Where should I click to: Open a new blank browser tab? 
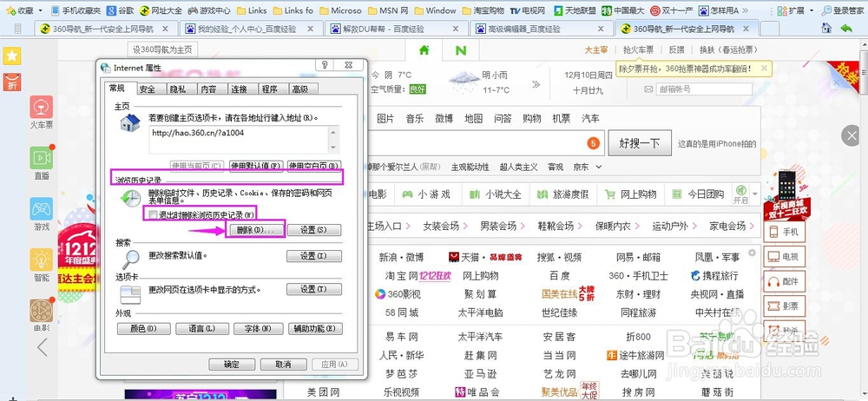click(769, 29)
